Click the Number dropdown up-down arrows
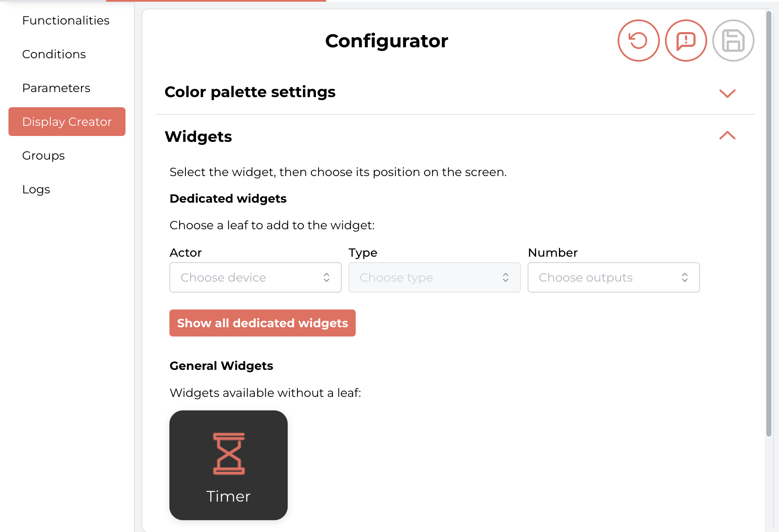The image size is (779, 532). (685, 277)
